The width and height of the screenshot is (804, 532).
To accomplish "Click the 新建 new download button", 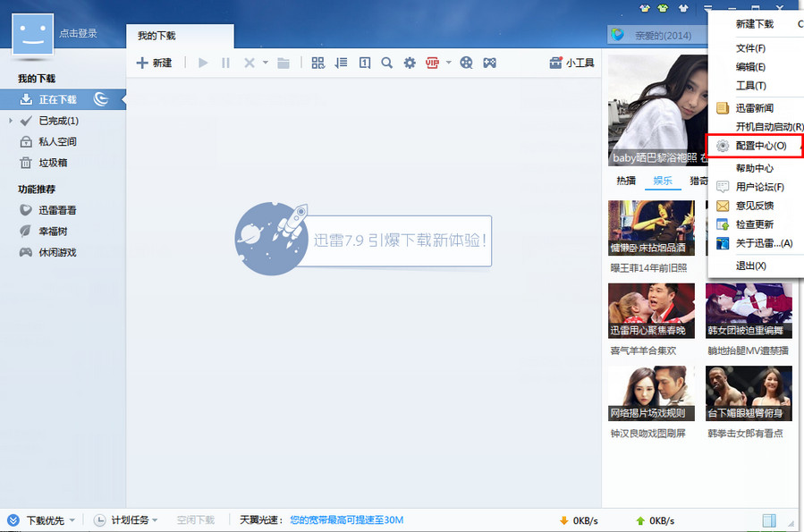I will (154, 63).
